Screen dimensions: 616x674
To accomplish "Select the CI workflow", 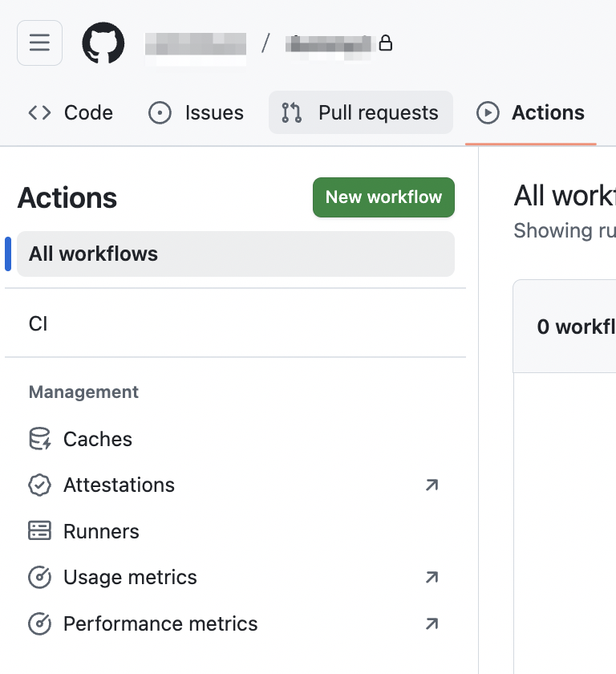I will click(x=38, y=323).
